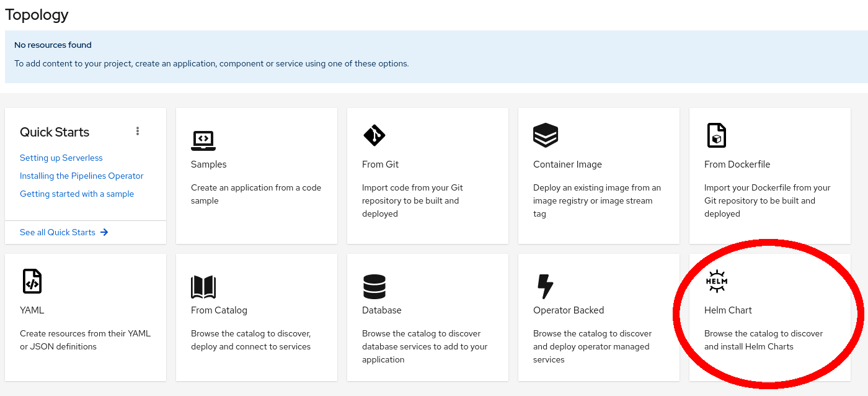868x396 pixels.
Task: Select the From Git card title
Action: click(380, 164)
